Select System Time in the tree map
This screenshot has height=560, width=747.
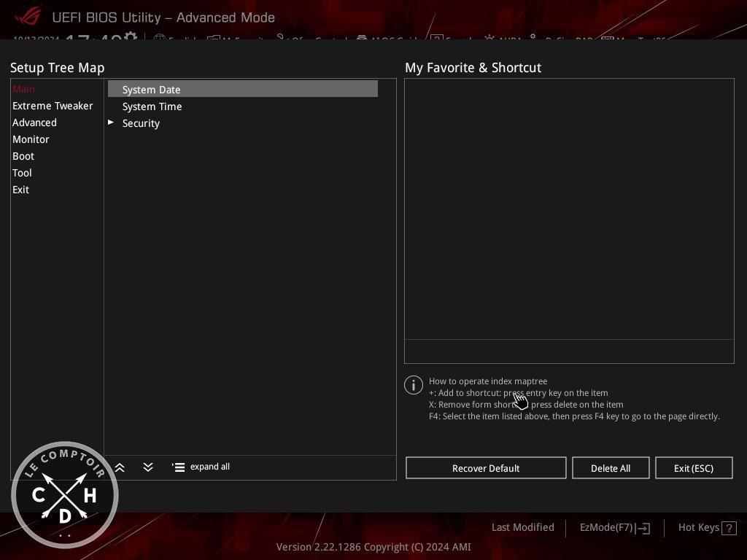coord(152,106)
